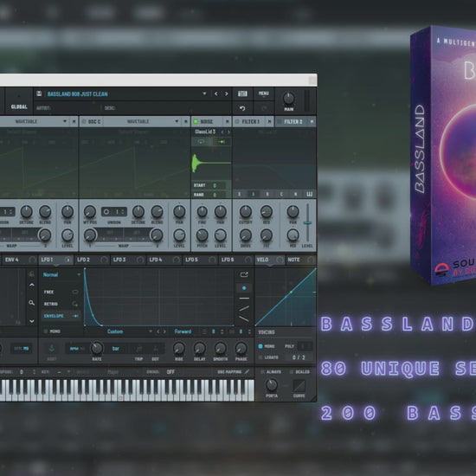Viewport: 476px width, 476px height.
Task: Click the undo arrow icon
Action: 242,108
